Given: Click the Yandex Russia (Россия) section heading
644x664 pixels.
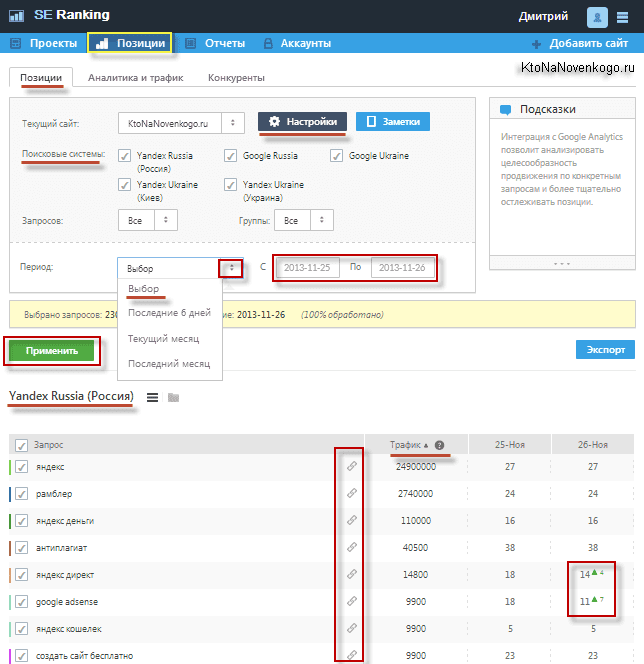Looking at the screenshot, I should click(71, 396).
